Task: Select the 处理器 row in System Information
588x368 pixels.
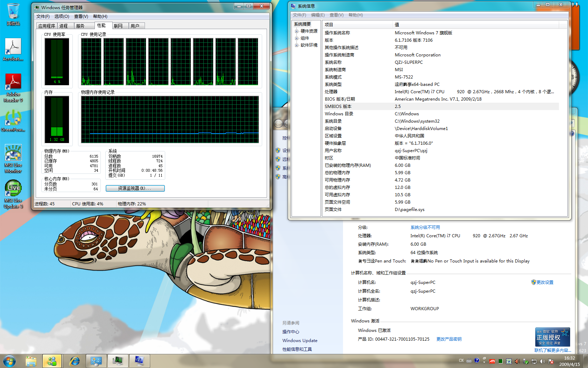Action: tap(441, 92)
